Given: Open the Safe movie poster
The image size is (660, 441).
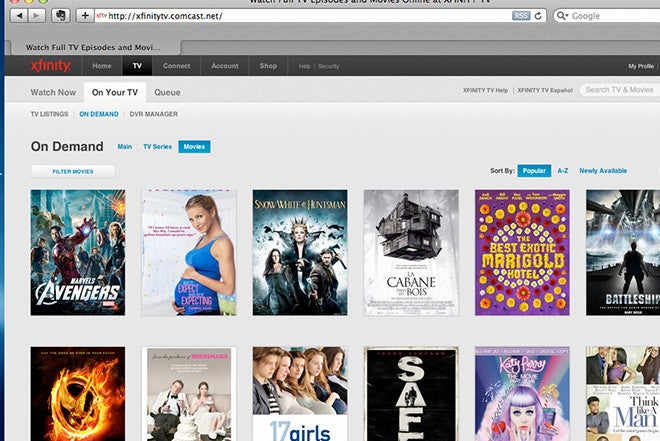Looking at the screenshot, I should coord(411,394).
